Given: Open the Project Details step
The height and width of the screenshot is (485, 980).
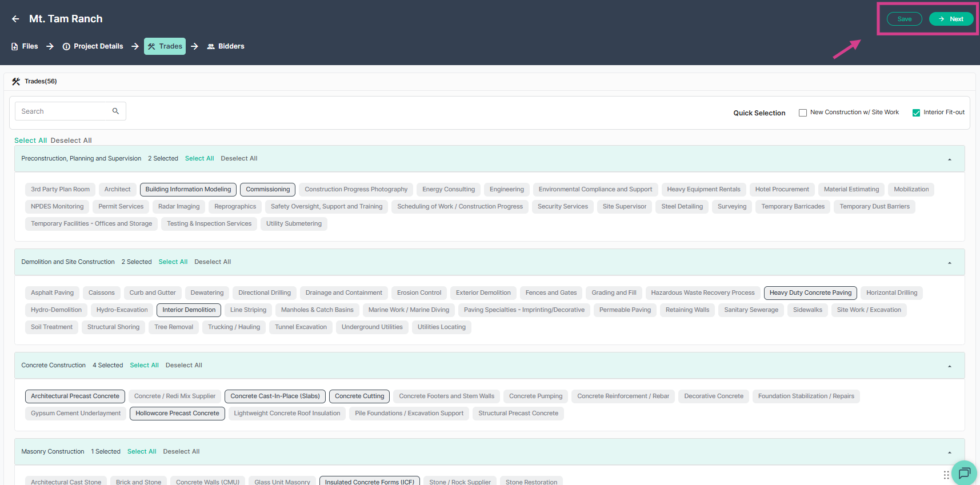Looking at the screenshot, I should [93, 46].
